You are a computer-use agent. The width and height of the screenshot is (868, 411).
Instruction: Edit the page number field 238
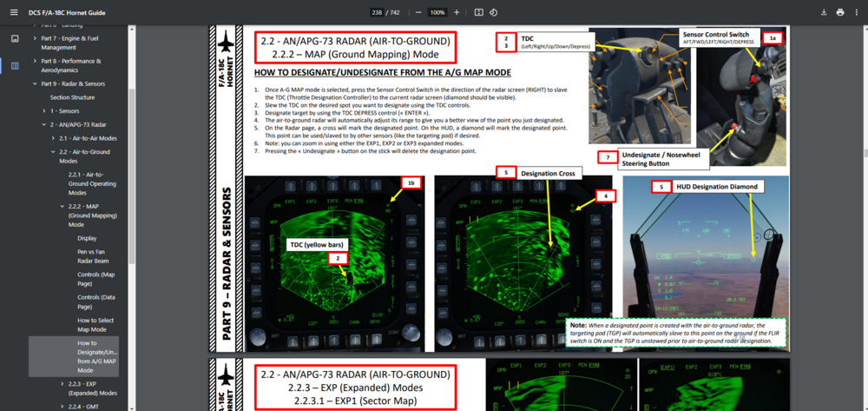377,12
